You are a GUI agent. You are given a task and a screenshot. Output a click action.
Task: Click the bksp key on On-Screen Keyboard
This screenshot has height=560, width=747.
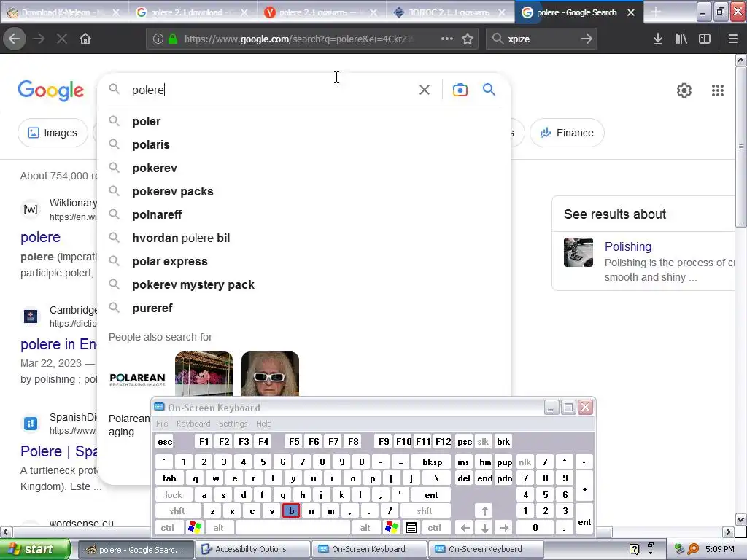(x=432, y=462)
